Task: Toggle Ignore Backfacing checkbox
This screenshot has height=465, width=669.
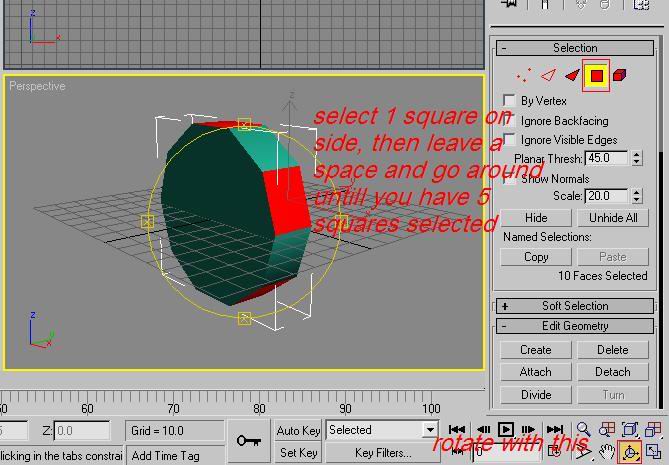Action: tap(511, 120)
